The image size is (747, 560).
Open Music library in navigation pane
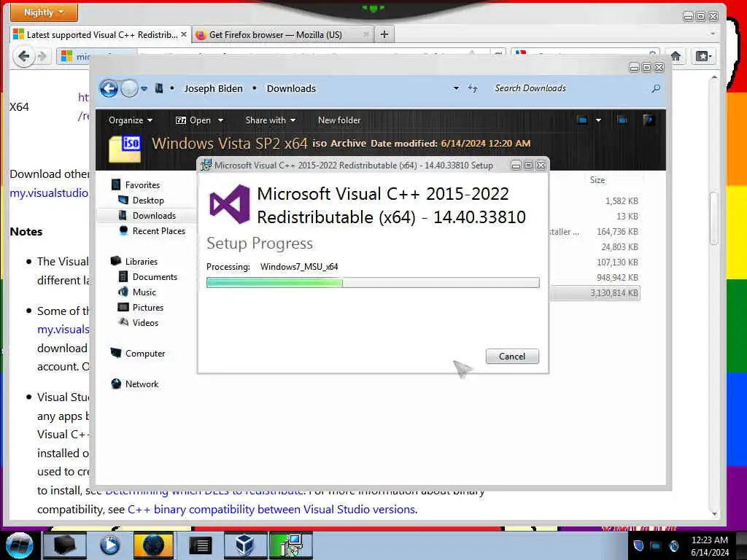[x=144, y=292]
